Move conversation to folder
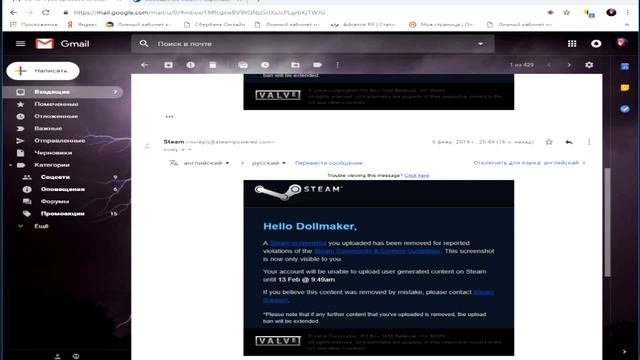 [x=295, y=65]
